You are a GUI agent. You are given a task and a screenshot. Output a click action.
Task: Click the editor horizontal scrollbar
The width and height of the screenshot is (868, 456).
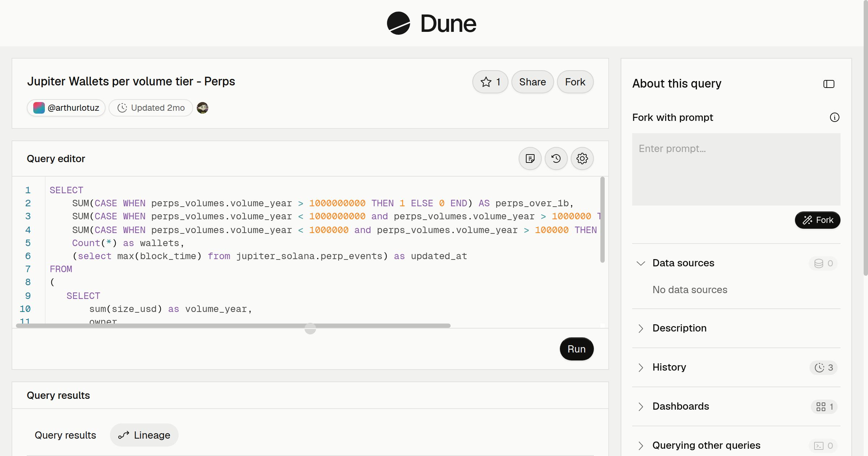[x=233, y=326]
